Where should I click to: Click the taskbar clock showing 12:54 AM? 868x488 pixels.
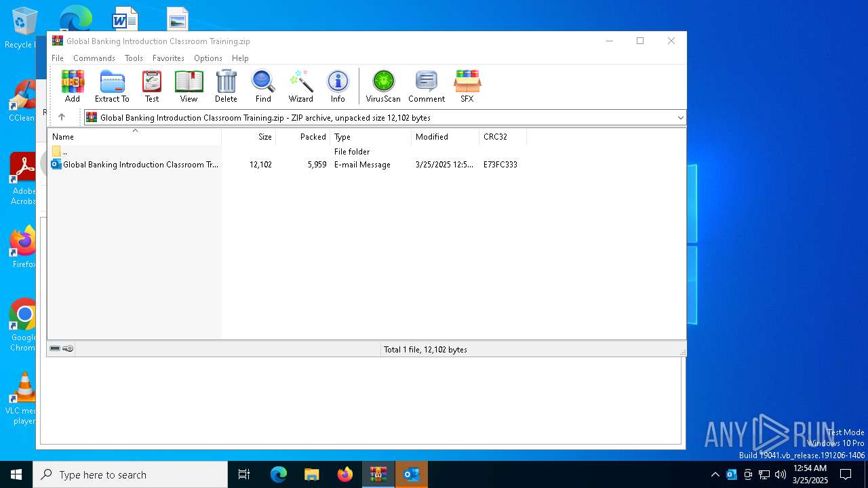click(x=810, y=474)
